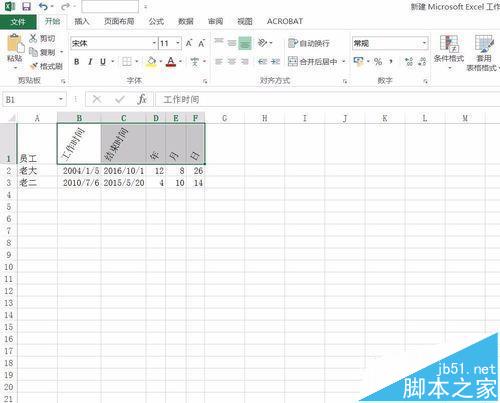The width and height of the screenshot is (500, 403).
Task: Click the Copy icon in the clipboard group
Action: (33, 52)
